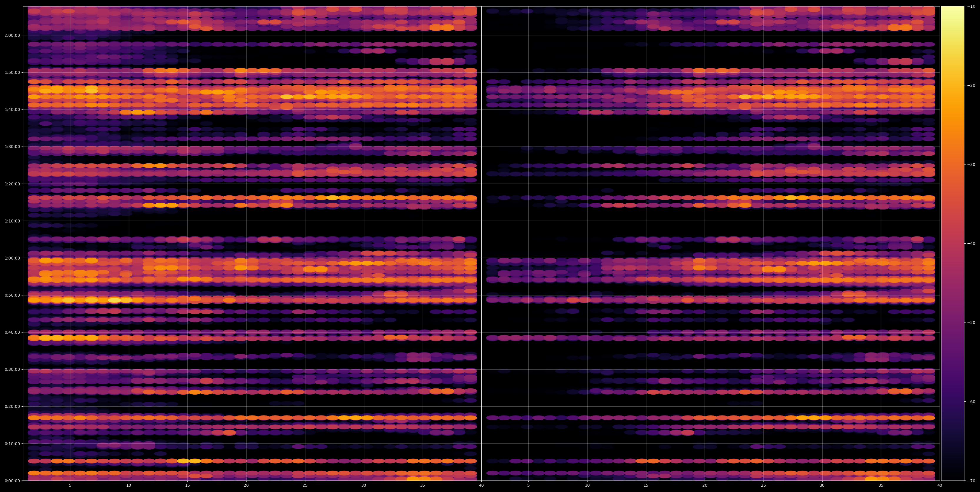Click x-axis label 40 under the right plot
Screen dimensions: 980x492
(x=940, y=486)
